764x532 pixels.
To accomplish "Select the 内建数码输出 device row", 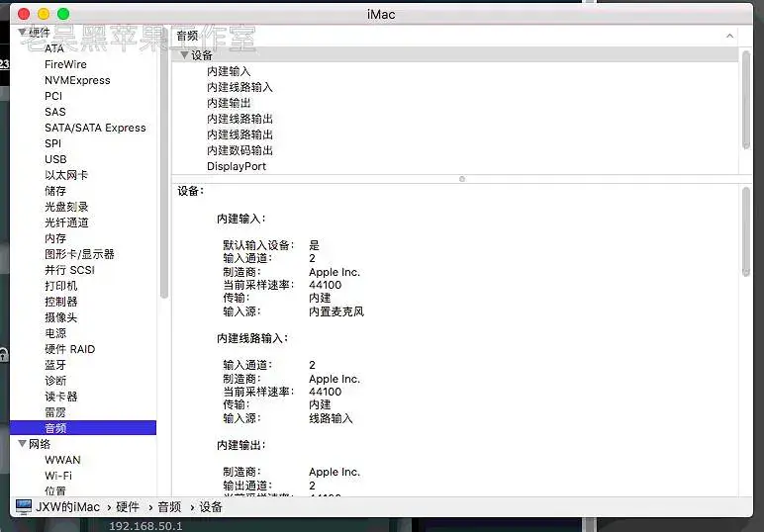I will (x=239, y=150).
